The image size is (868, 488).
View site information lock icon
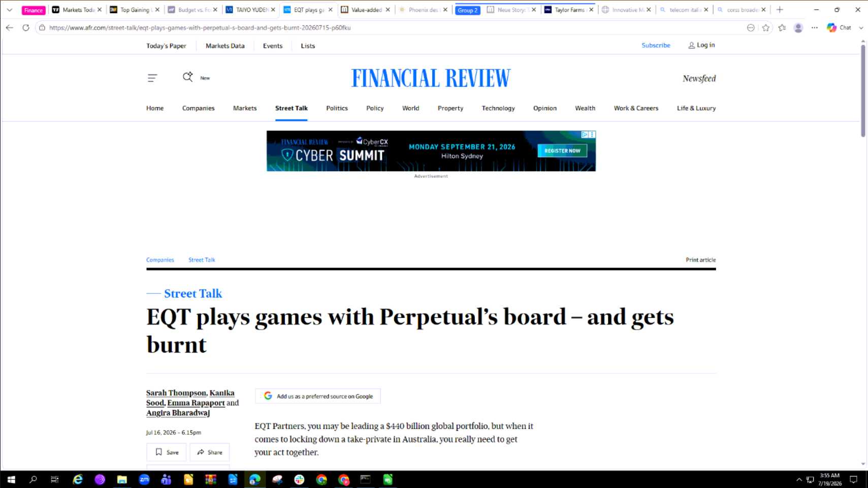(x=42, y=27)
